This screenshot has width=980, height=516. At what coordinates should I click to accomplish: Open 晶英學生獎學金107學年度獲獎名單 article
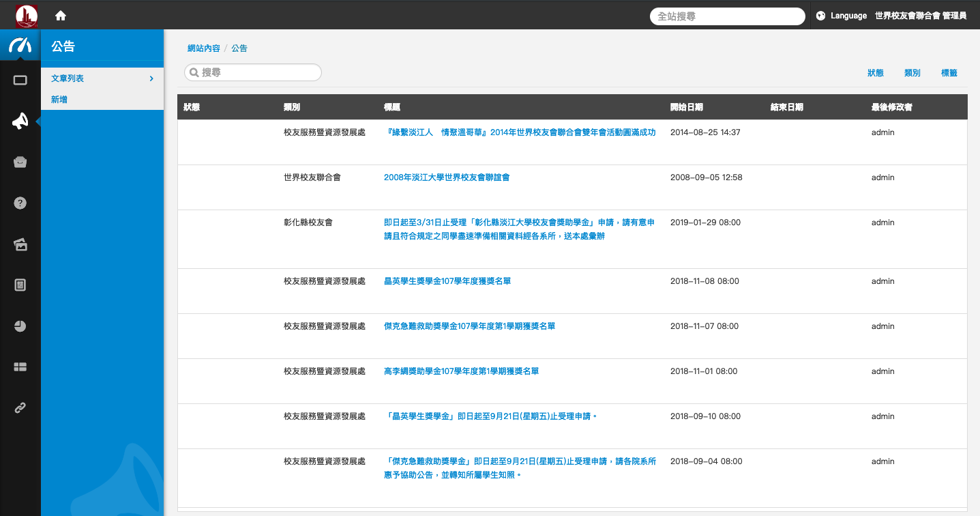(x=447, y=281)
